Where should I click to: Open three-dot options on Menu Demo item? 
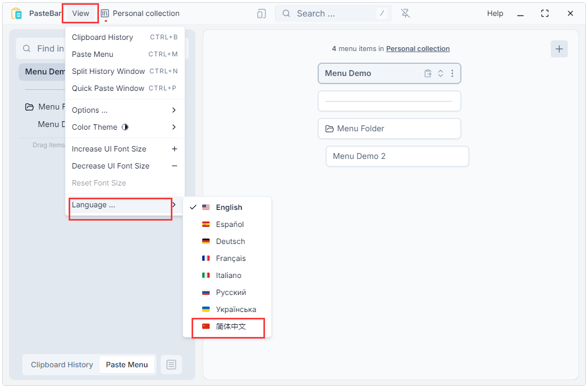pyautogui.click(x=452, y=73)
